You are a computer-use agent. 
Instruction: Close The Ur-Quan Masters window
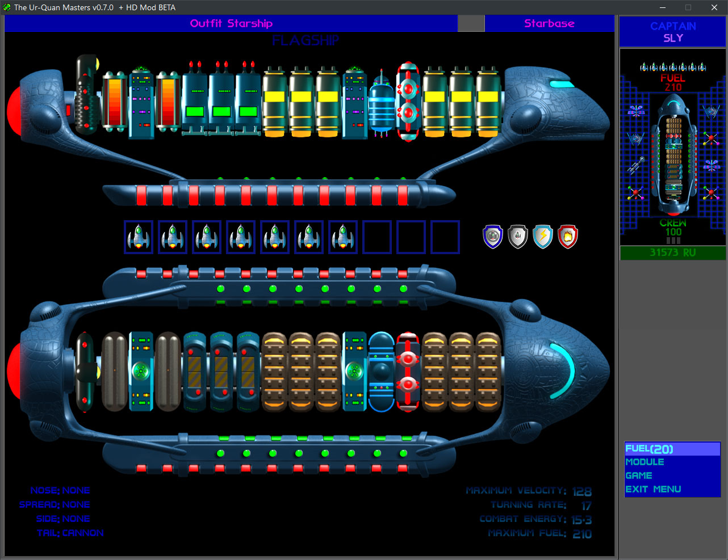click(714, 7)
